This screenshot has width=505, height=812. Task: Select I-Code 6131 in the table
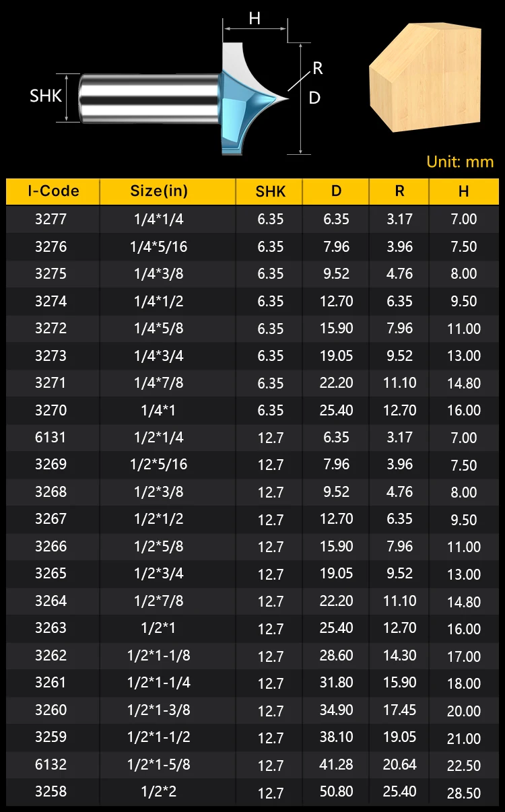click(51, 438)
